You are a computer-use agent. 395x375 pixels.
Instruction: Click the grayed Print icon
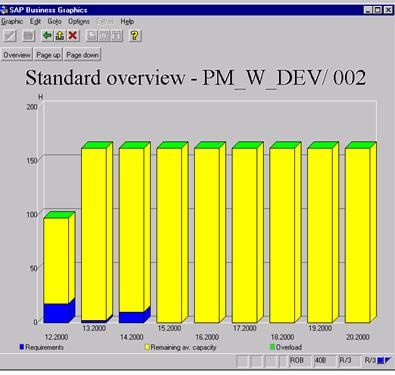coord(92,35)
